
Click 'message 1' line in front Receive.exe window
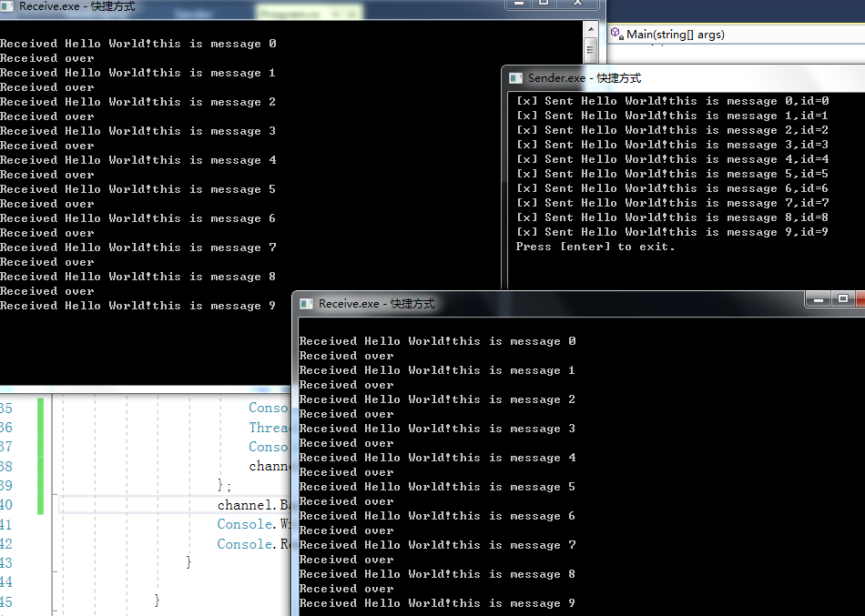coord(437,370)
